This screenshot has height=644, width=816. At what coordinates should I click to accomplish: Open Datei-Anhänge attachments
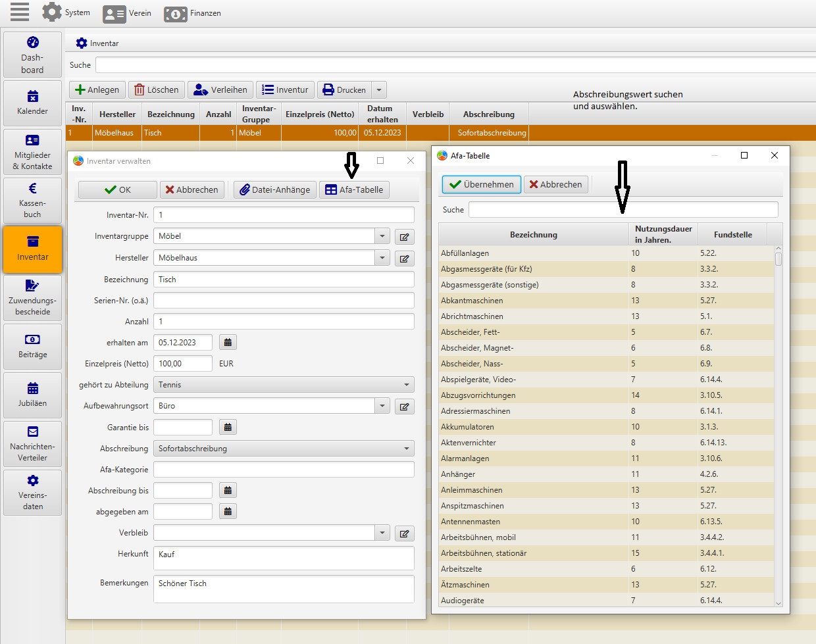[275, 189]
